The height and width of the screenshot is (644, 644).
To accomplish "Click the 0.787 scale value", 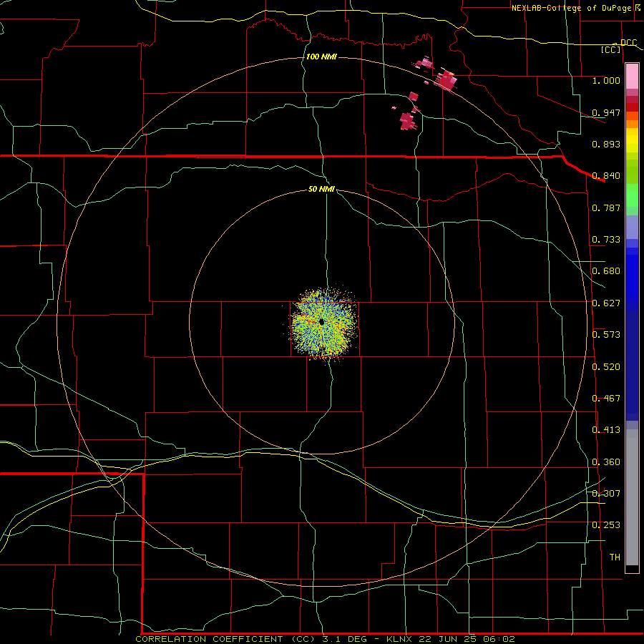I will point(606,208).
